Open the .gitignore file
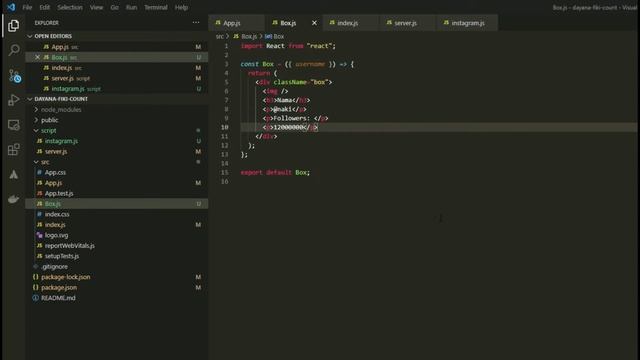The image size is (640, 360). point(117,267)
